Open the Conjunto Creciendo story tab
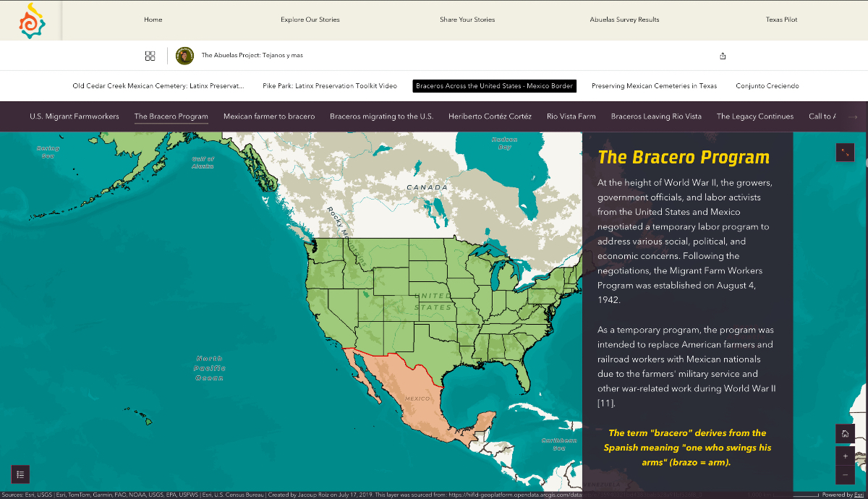 click(767, 85)
